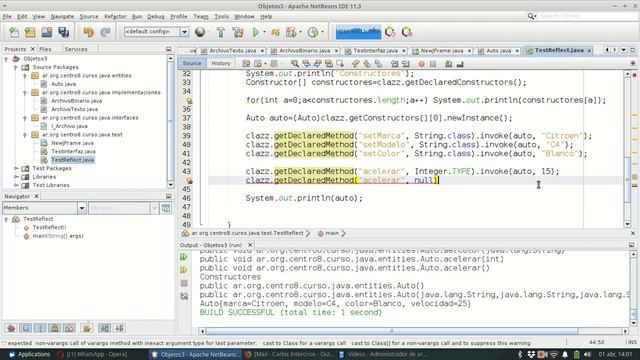
Task: Open the Applications menu in the taskbar
Action: [30, 354]
